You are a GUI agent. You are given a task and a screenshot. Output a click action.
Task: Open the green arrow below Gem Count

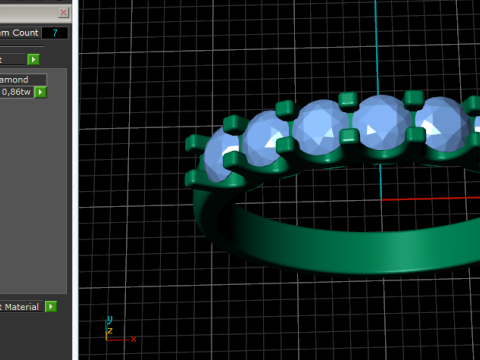pyautogui.click(x=33, y=60)
